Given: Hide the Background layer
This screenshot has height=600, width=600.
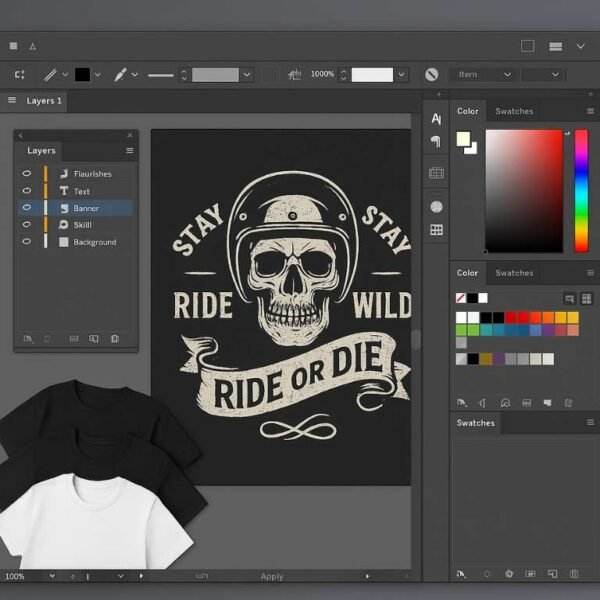Looking at the screenshot, I should click(26, 241).
